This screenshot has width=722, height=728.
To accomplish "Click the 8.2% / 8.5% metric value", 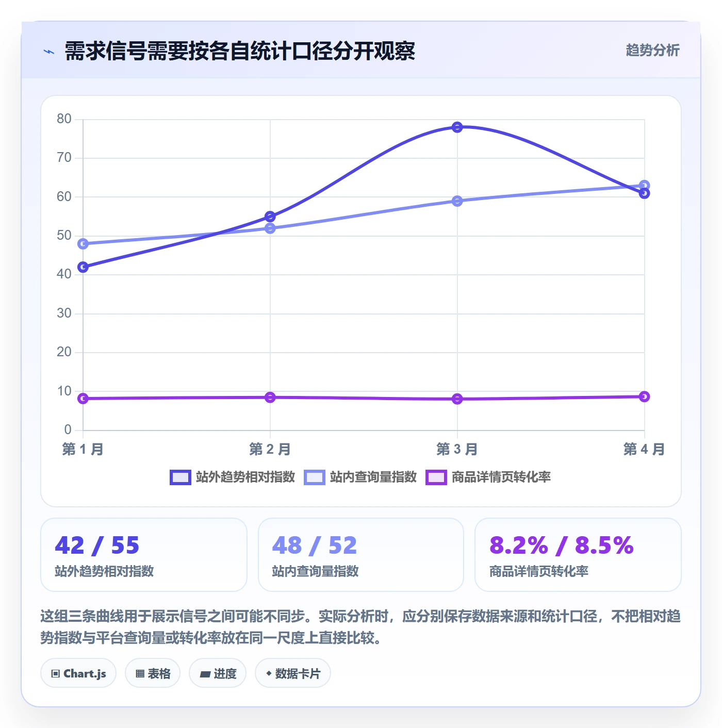I will 562,545.
